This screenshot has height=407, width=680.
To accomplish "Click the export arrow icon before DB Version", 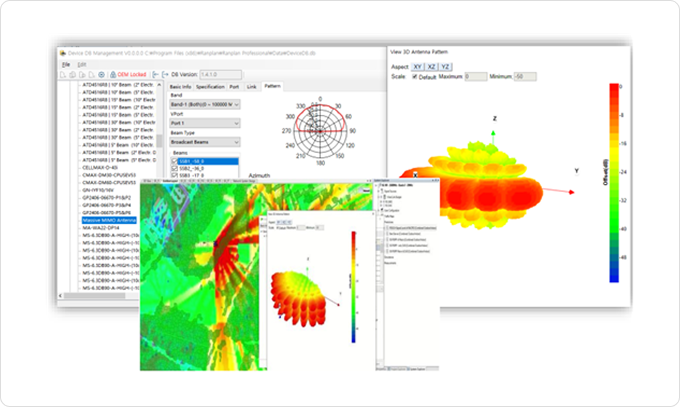I will tap(166, 74).
